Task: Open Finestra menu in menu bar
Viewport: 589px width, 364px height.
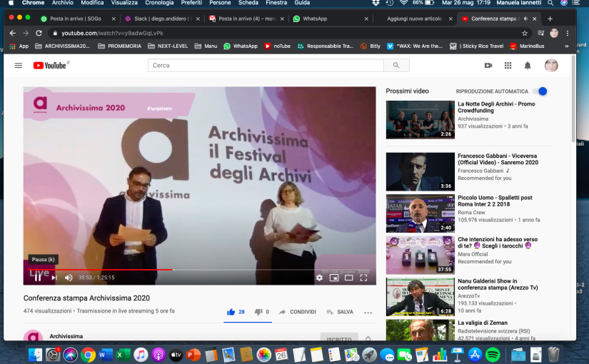Action: [x=276, y=3]
